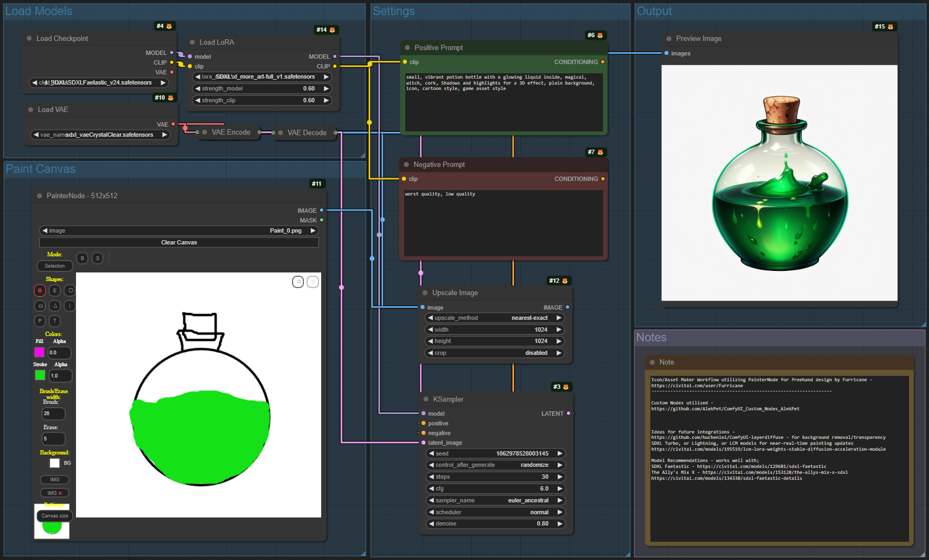Click the redo icon on the canvas
929x560 pixels.
click(x=313, y=282)
